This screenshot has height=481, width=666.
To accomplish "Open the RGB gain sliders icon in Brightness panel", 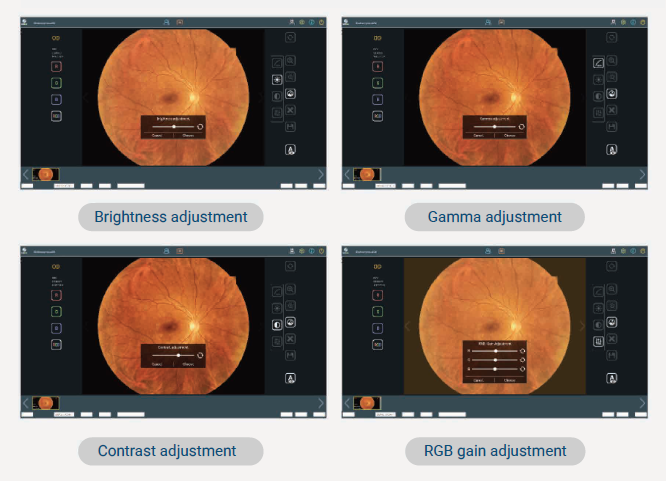I will pos(277,113).
